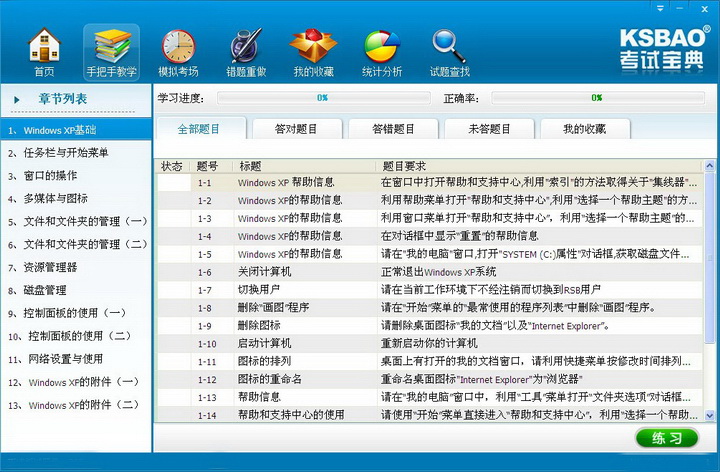
Task: Select chapter 4、多媒体与图标
Action: (x=76, y=198)
